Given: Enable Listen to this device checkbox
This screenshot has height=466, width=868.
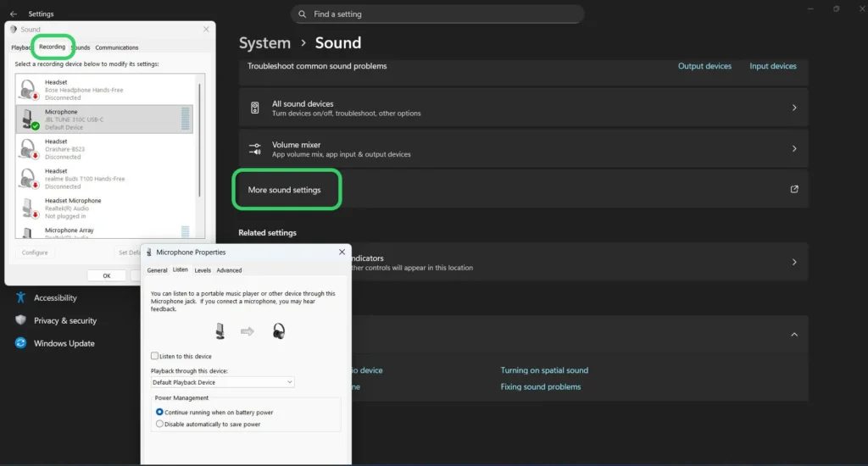Looking at the screenshot, I should (154, 356).
